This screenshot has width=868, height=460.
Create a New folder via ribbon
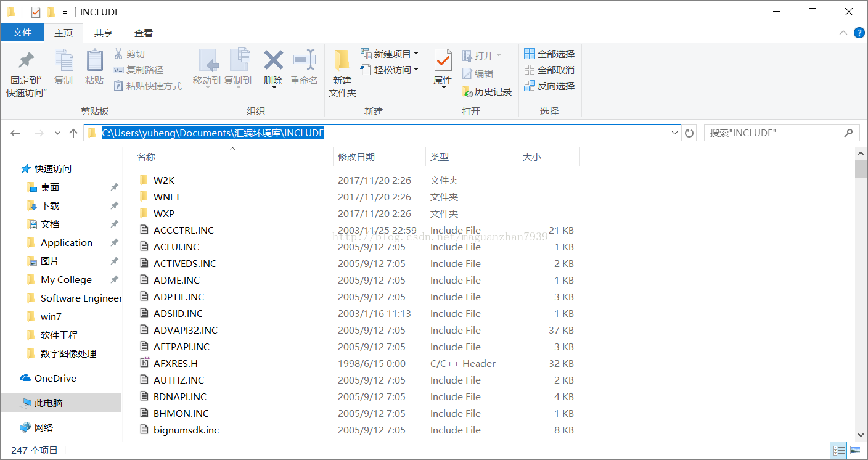point(342,74)
